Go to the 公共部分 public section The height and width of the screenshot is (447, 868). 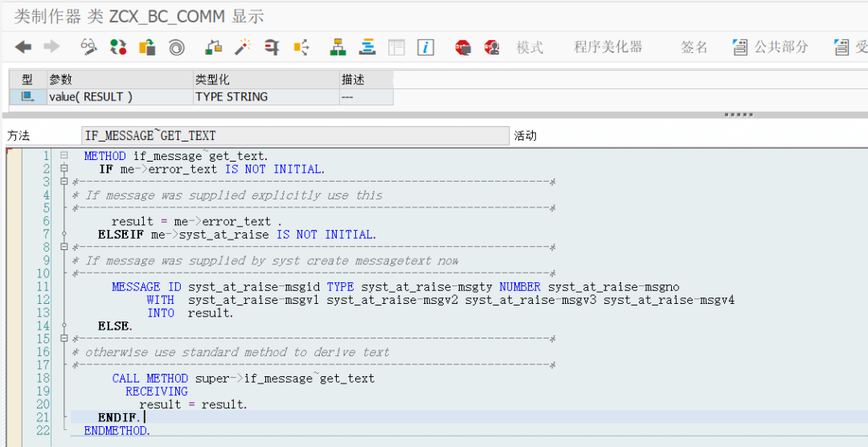pyautogui.click(x=771, y=47)
